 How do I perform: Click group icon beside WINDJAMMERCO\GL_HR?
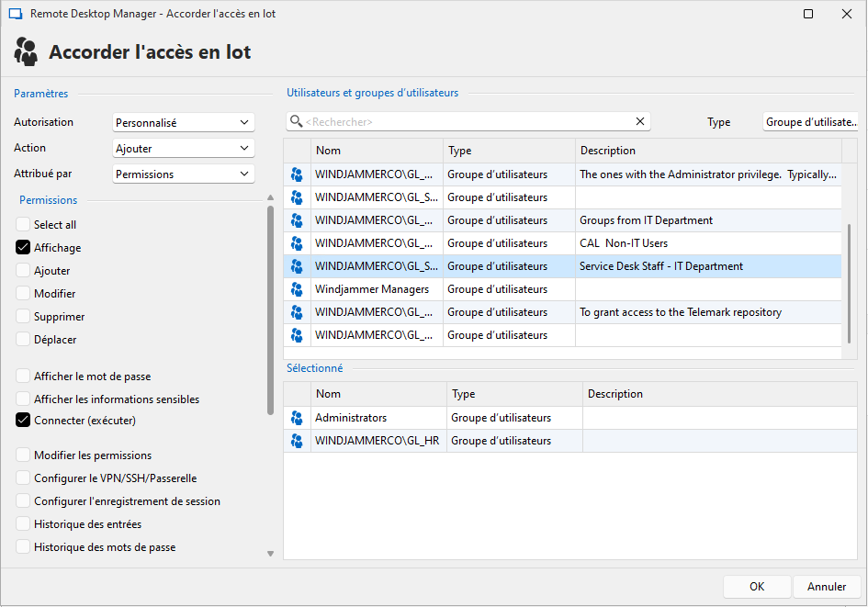click(x=297, y=441)
